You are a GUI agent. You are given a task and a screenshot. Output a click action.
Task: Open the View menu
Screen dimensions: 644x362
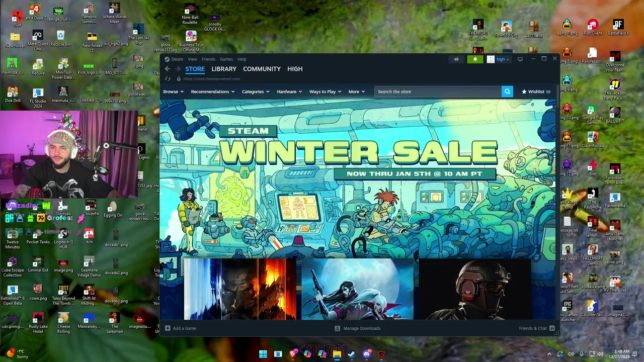coord(192,59)
